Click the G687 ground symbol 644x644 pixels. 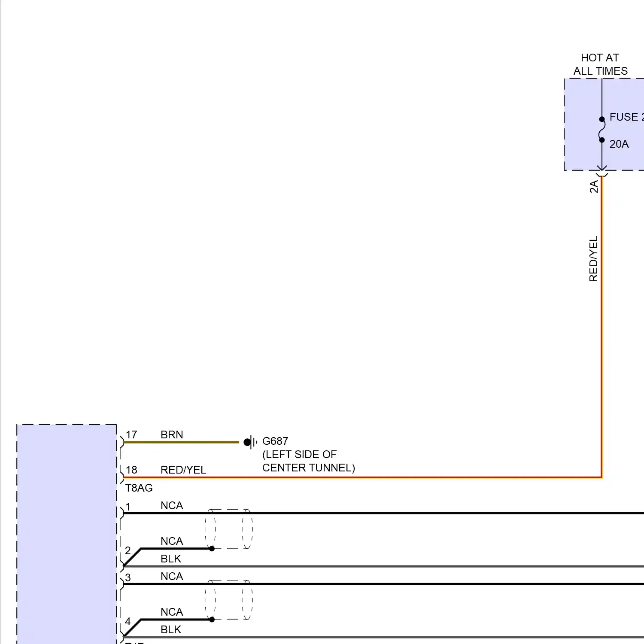click(x=250, y=442)
